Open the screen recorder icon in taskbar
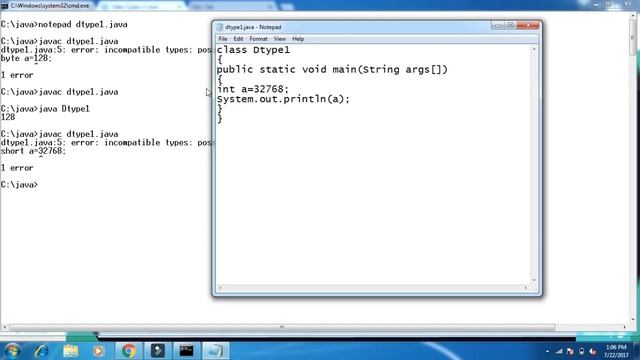 [158, 351]
